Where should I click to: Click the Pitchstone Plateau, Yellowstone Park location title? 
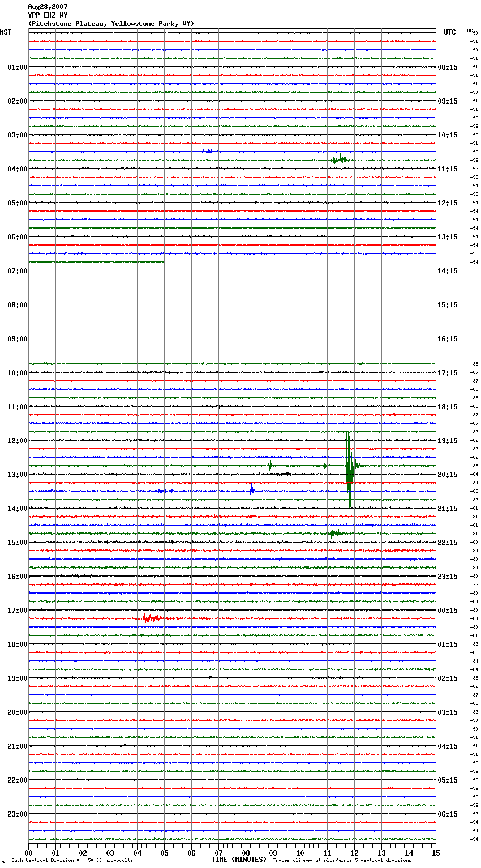point(111,24)
